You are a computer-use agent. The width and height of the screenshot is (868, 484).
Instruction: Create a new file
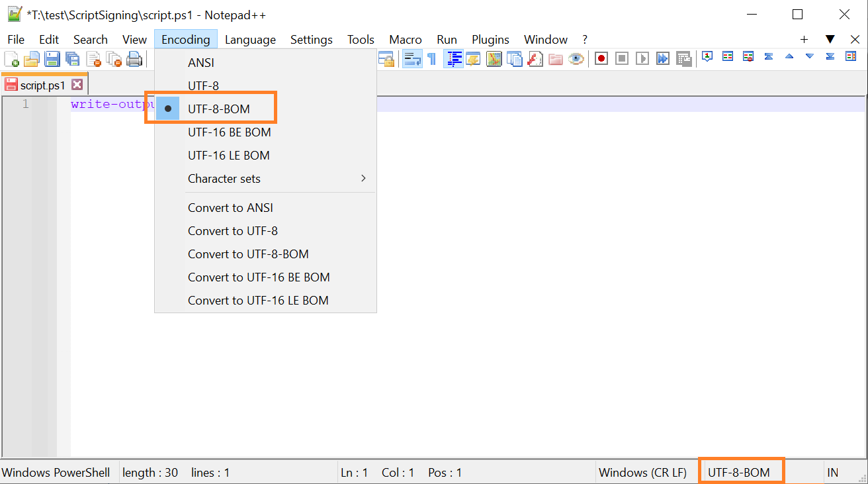[x=11, y=58]
